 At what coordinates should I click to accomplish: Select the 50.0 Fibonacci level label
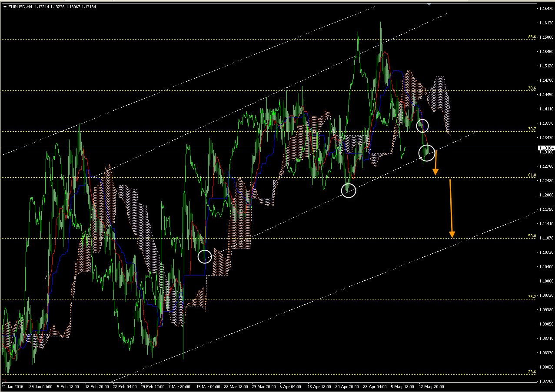[x=532, y=236]
